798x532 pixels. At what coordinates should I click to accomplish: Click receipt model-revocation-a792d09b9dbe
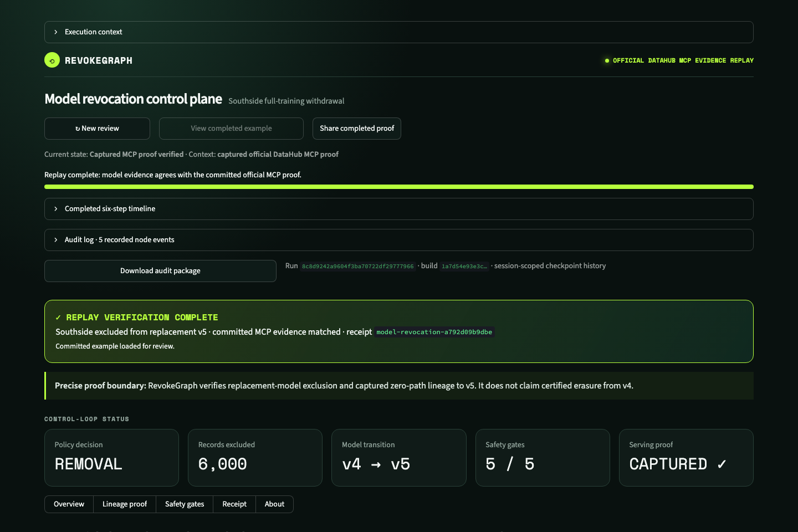(434, 332)
